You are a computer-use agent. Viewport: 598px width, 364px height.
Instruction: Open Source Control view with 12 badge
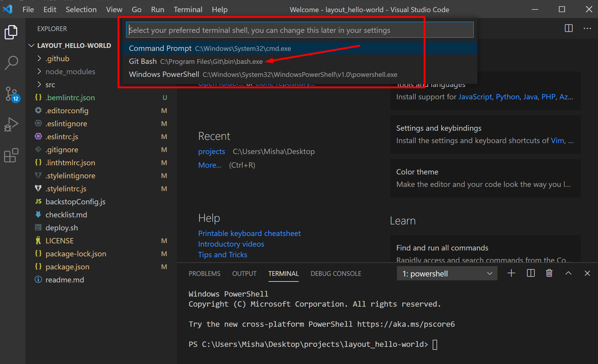pyautogui.click(x=12, y=94)
